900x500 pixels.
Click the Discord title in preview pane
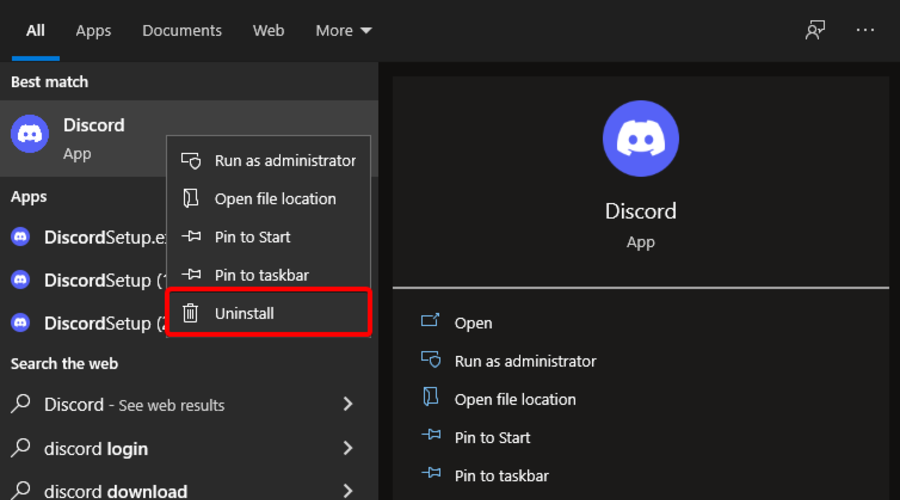(x=641, y=211)
